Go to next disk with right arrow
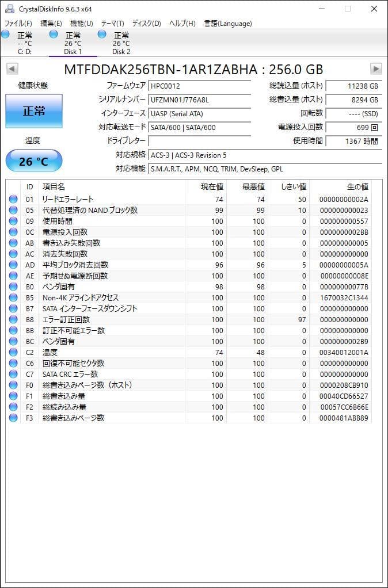 [x=375, y=68]
